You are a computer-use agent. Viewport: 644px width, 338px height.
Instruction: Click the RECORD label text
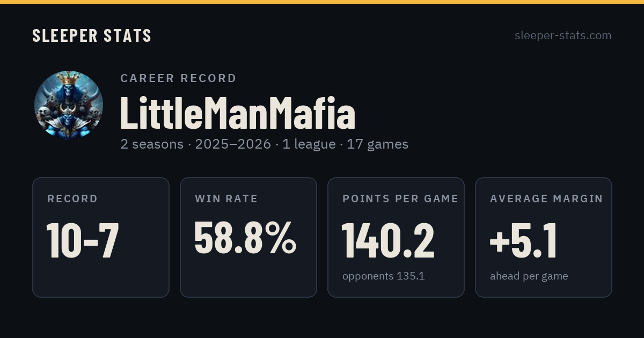72,199
